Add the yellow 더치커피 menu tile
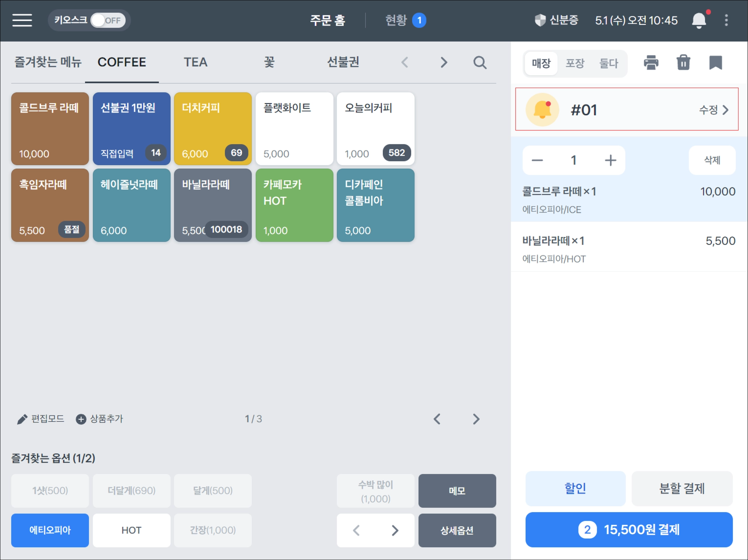Viewport: 748px width, 560px height. tap(213, 129)
